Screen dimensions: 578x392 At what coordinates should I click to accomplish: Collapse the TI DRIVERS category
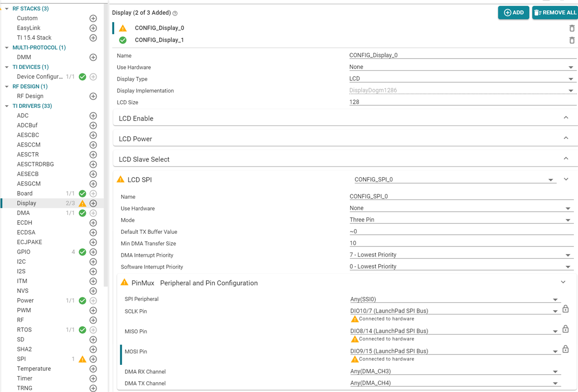click(x=7, y=106)
